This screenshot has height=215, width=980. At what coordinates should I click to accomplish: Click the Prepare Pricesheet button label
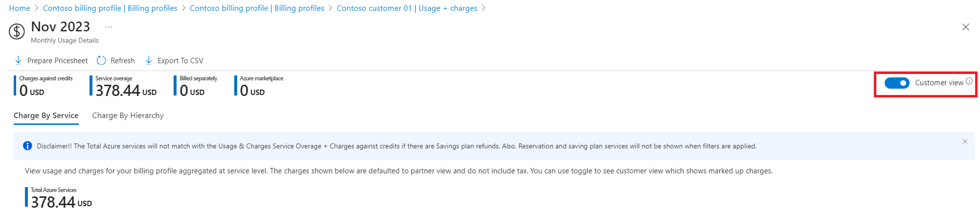(x=58, y=61)
